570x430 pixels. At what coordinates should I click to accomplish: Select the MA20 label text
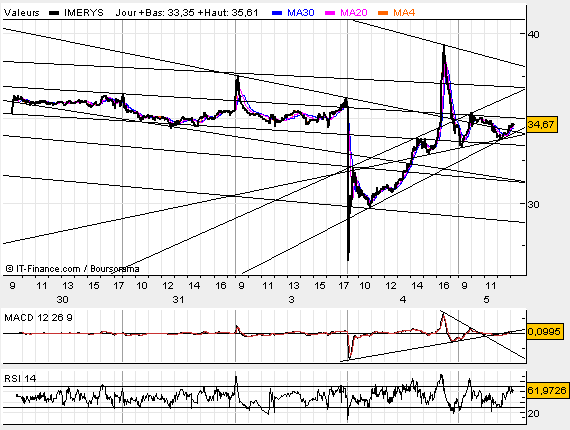pyautogui.click(x=354, y=13)
